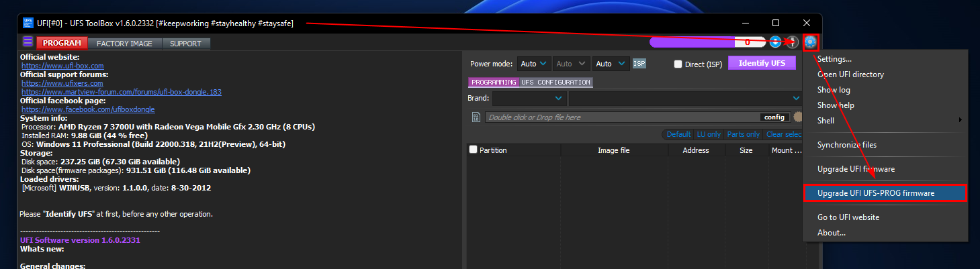Switch to the SUPPORT tab

point(185,44)
